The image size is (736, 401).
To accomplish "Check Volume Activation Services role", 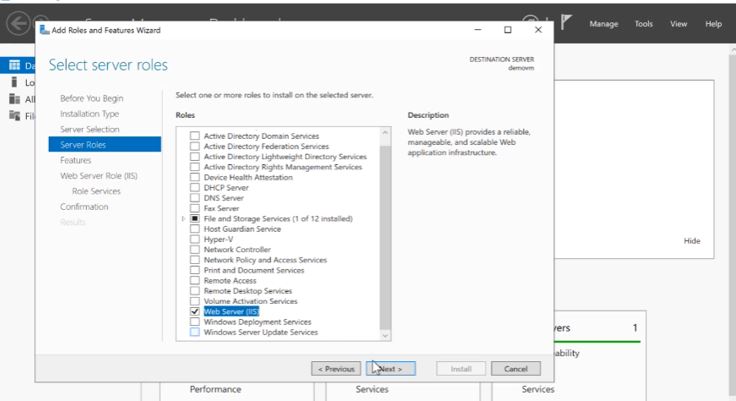I will point(195,301).
